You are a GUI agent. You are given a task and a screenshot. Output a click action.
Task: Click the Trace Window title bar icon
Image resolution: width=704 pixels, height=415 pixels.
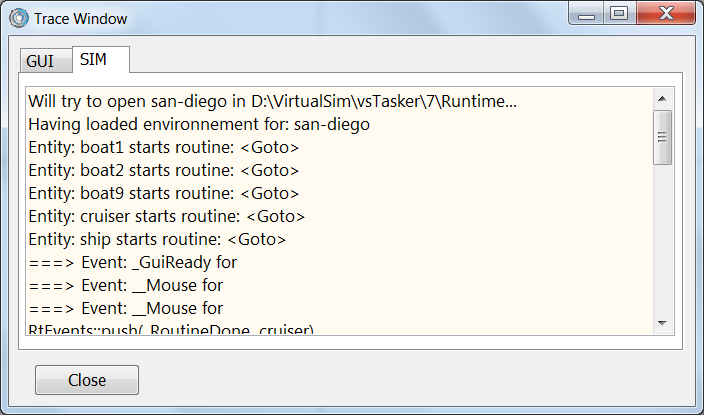click(18, 18)
